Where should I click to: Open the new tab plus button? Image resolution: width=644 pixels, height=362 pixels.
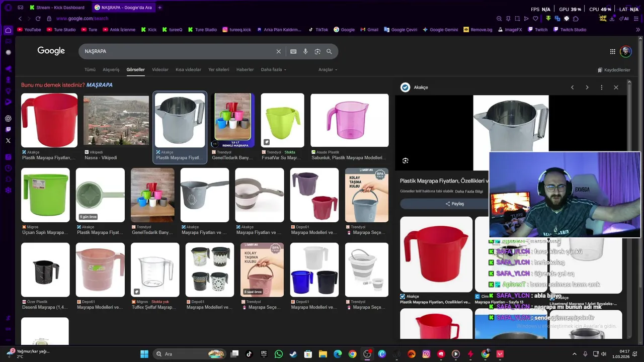(160, 8)
